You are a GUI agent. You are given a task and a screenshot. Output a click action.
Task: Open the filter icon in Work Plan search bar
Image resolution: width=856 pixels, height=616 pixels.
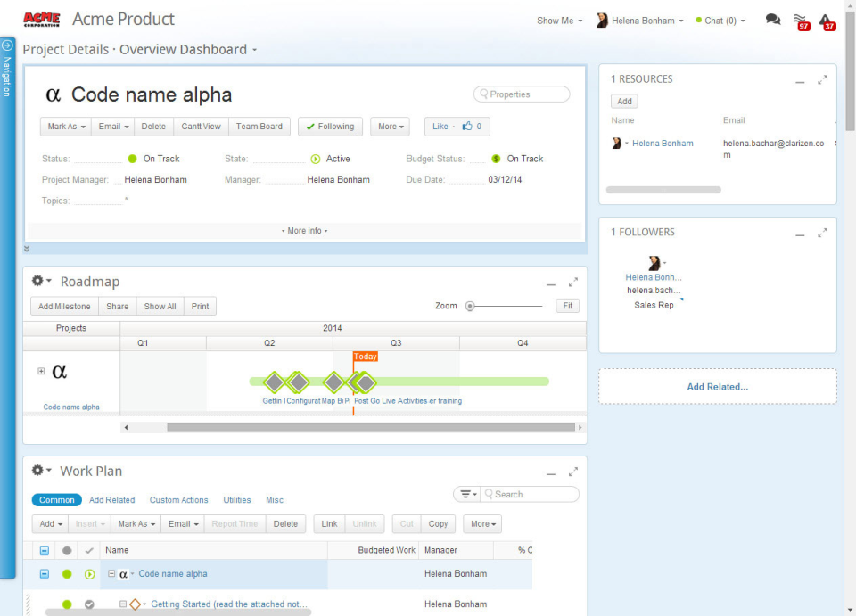(467, 494)
